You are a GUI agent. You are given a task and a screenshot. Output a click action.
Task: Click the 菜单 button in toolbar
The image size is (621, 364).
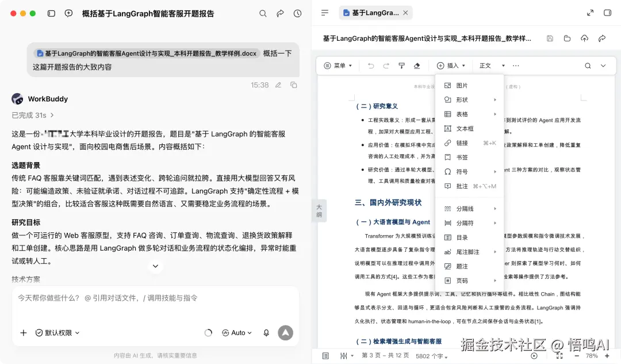(338, 66)
